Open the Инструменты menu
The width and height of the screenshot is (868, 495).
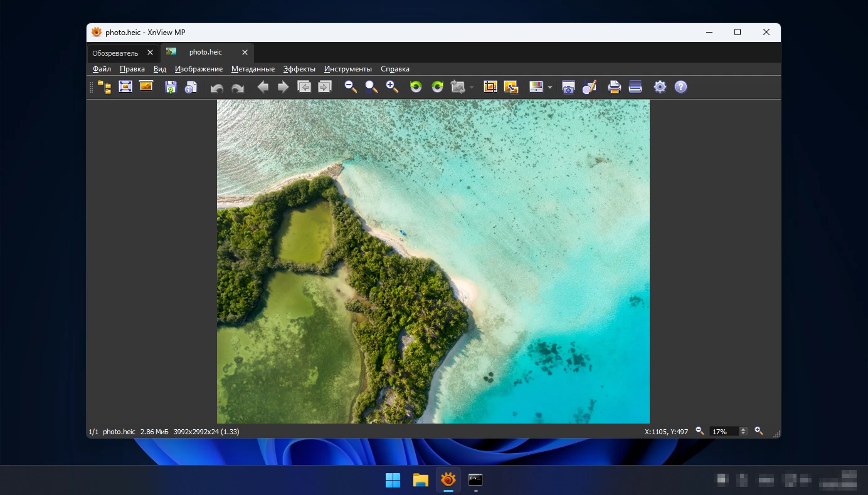348,69
